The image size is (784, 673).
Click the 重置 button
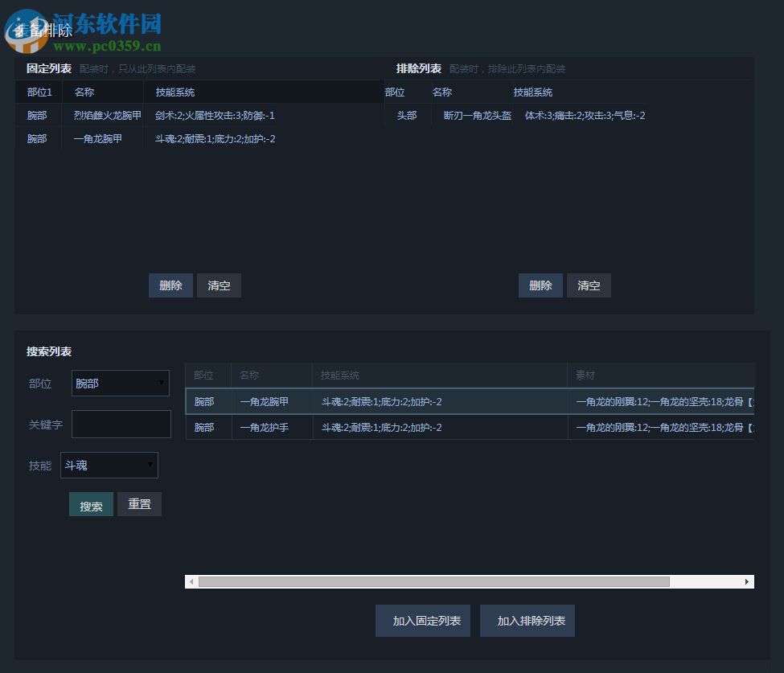pos(139,504)
